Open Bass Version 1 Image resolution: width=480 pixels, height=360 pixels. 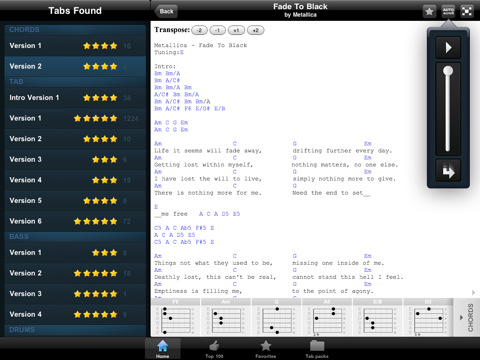tap(75, 253)
